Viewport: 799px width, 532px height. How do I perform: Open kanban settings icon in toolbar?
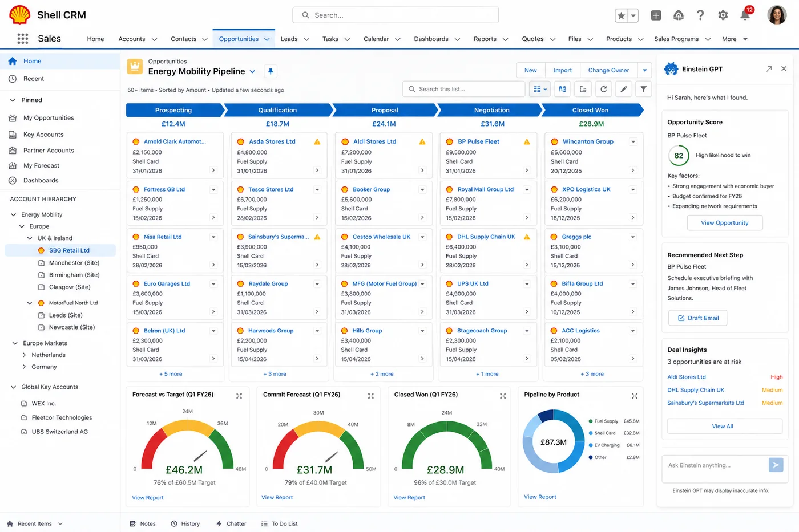coord(562,89)
